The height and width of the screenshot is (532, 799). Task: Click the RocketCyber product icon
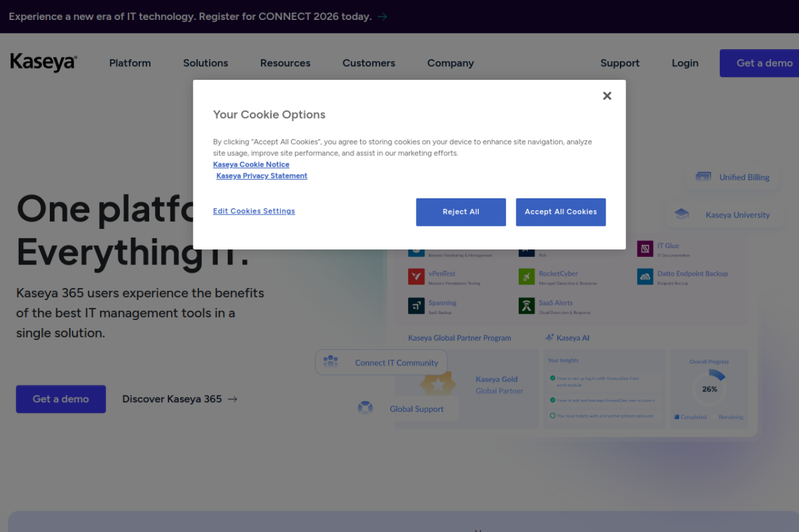tap(527, 277)
